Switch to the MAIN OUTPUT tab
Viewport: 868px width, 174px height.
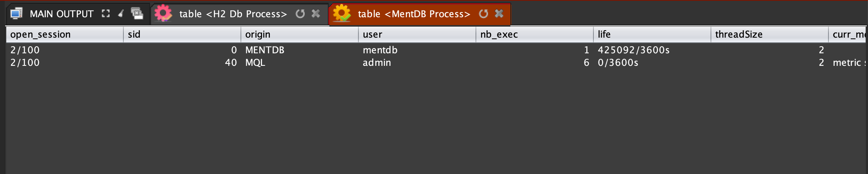pyautogui.click(x=61, y=14)
